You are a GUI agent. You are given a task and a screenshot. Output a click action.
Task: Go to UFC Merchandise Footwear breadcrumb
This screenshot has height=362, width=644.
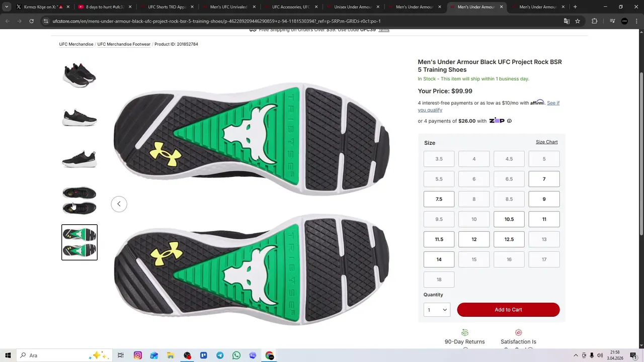pos(124,44)
